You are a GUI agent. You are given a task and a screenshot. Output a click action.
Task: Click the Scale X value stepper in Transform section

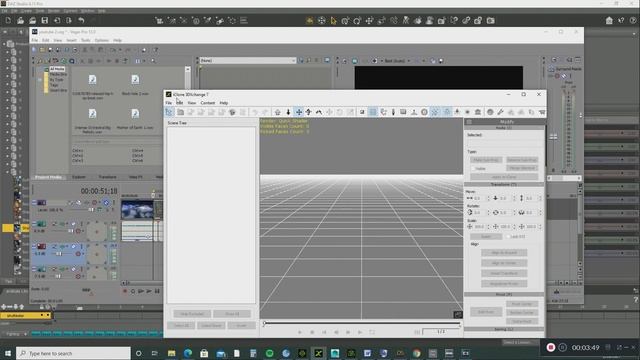pos(488,226)
